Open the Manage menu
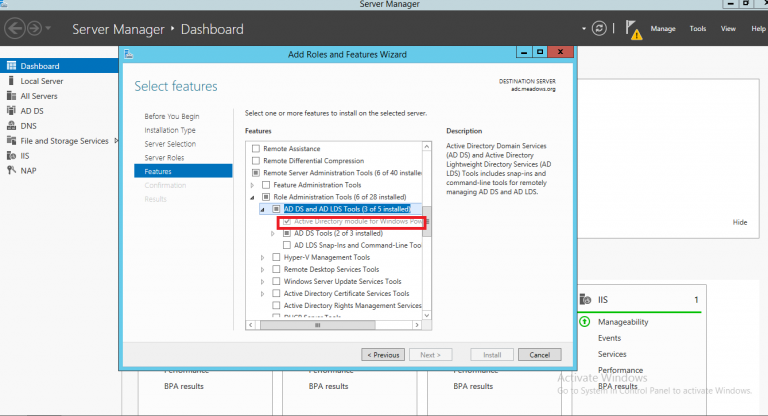 (x=663, y=29)
